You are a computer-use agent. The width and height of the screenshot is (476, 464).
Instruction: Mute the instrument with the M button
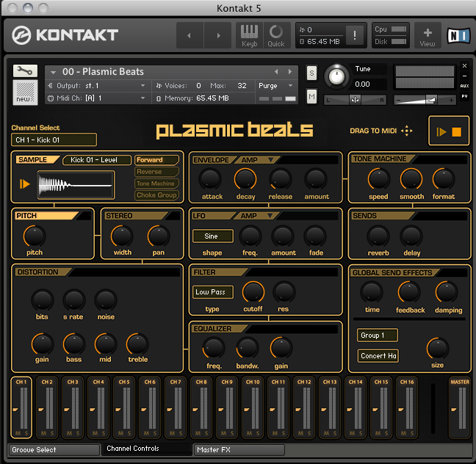(311, 96)
